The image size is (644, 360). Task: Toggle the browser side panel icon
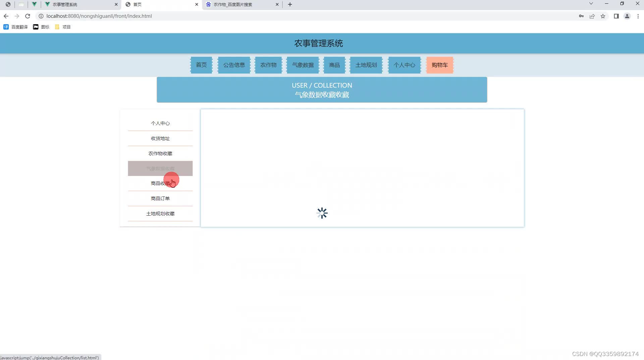coord(616,16)
